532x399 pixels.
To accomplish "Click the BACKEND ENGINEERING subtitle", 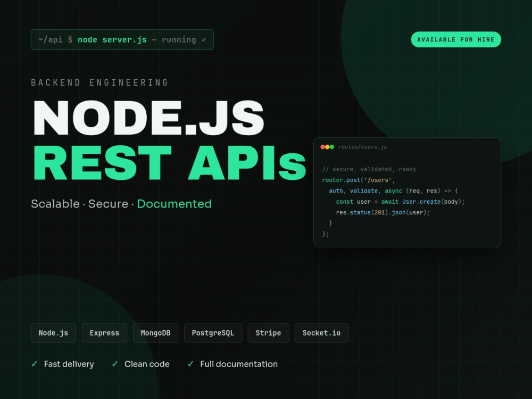I will [99, 82].
